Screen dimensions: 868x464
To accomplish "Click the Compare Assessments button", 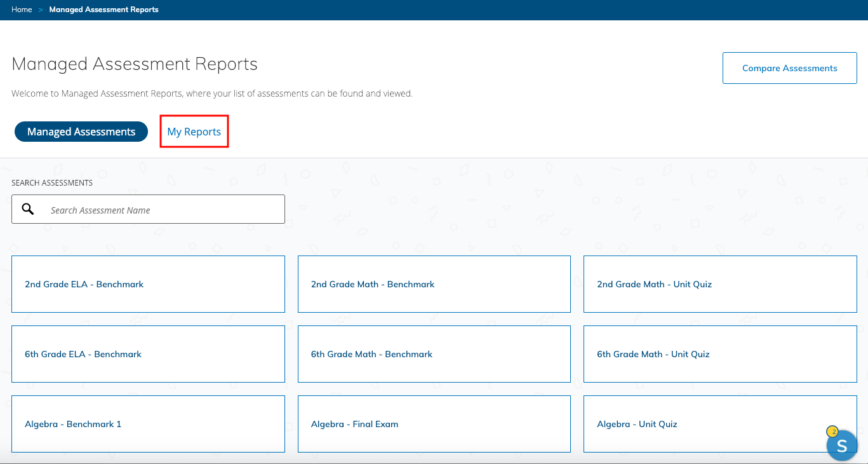I will click(x=789, y=67).
